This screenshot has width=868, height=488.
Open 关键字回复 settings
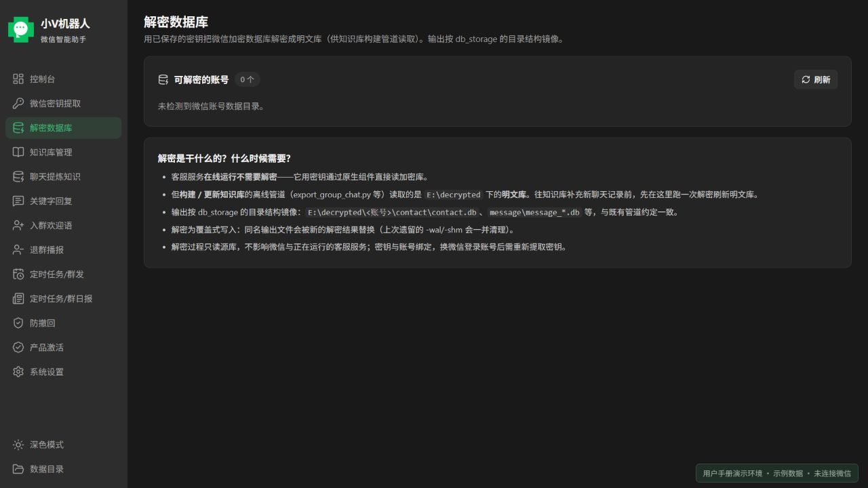point(64,201)
